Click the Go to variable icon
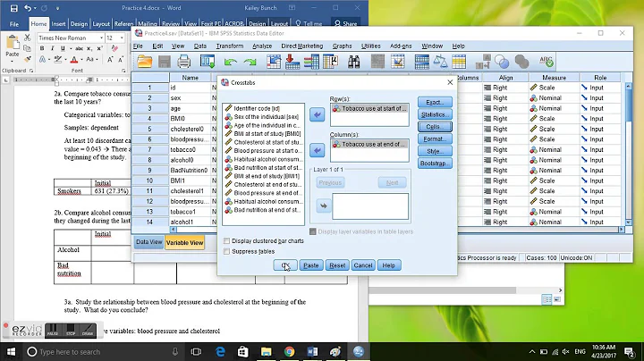 point(292,62)
